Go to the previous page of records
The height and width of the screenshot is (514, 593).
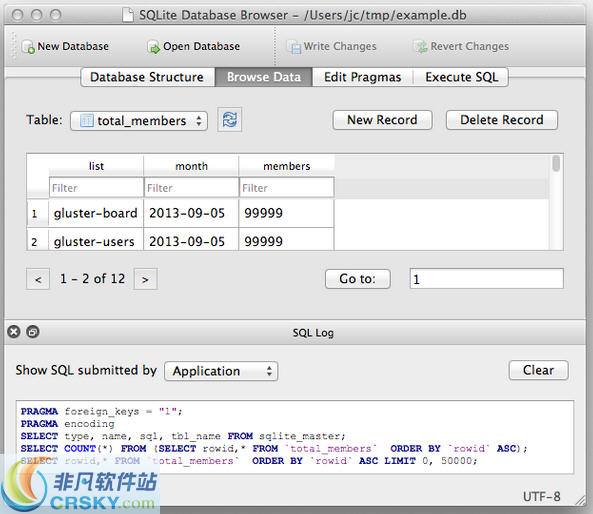(38, 279)
